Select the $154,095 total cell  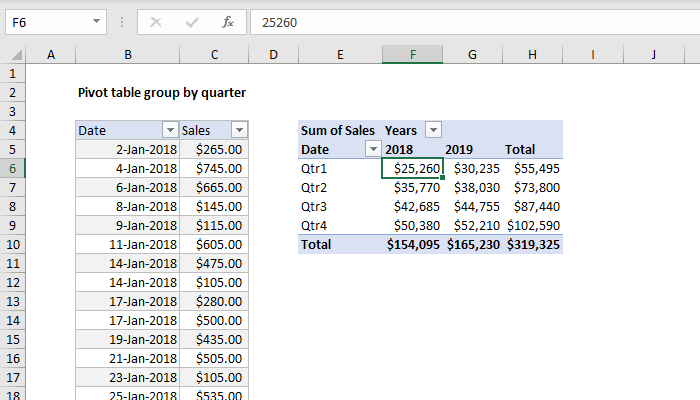[x=412, y=244]
